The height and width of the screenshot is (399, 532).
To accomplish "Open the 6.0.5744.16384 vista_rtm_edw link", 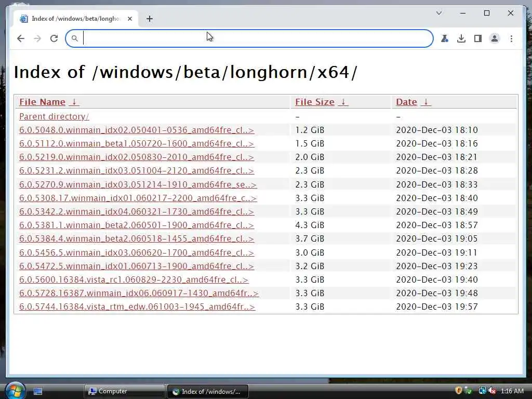I will pos(137,307).
